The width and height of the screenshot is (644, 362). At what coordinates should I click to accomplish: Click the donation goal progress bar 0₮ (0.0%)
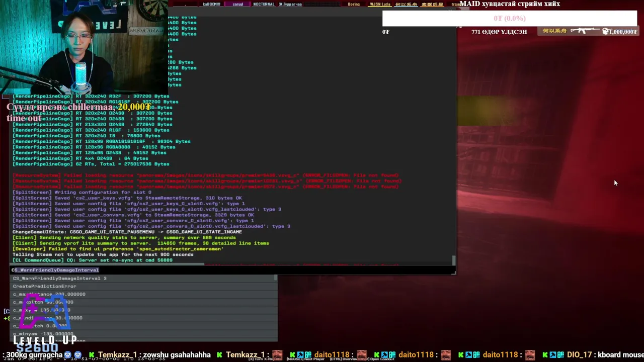pos(510,18)
